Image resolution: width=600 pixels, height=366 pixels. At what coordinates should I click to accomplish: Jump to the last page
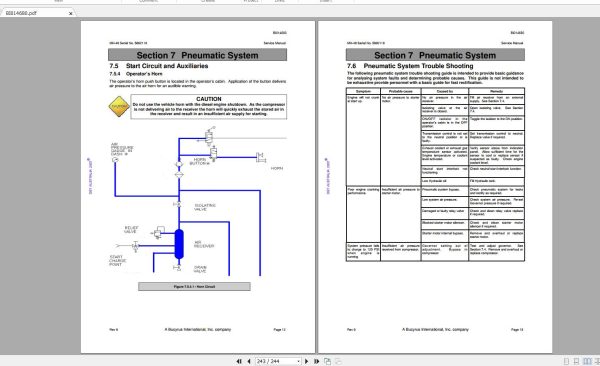316,361
